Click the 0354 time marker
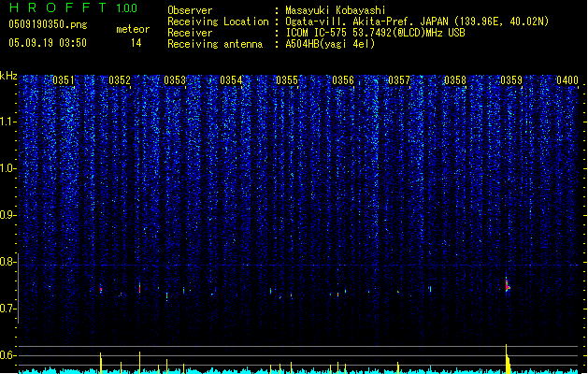 pos(231,80)
